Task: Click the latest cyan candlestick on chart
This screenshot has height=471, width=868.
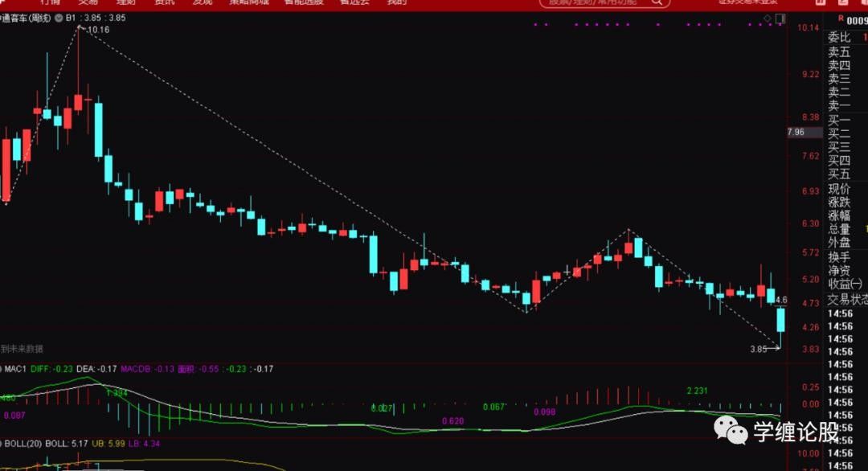Action: [780, 320]
